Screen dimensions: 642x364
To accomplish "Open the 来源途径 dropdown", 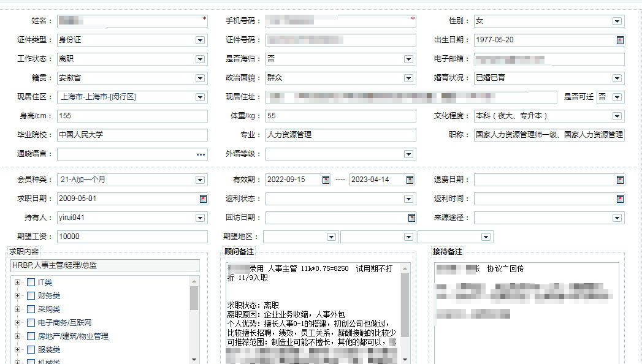I will click(x=617, y=218).
